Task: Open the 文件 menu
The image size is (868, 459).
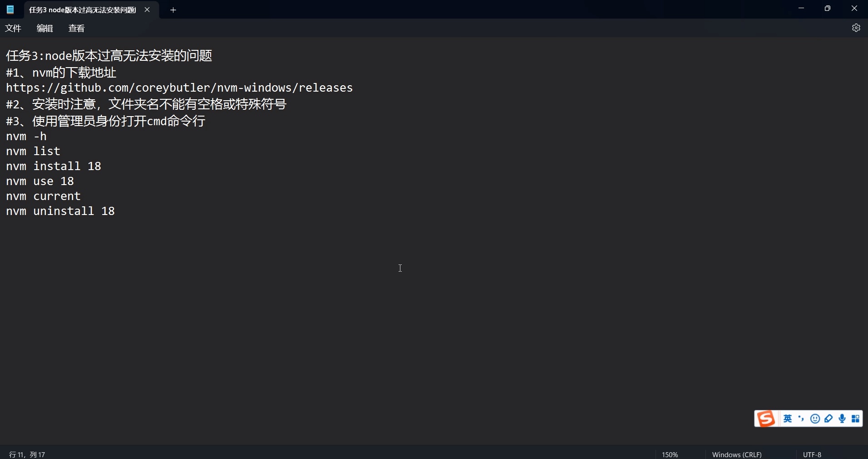Action: click(13, 28)
